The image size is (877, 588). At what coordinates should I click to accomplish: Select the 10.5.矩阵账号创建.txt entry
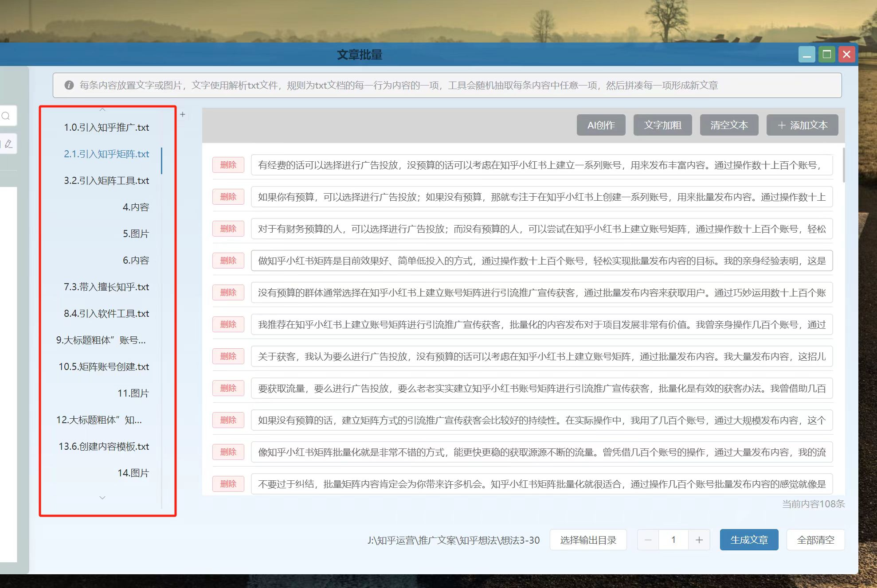pos(104,367)
